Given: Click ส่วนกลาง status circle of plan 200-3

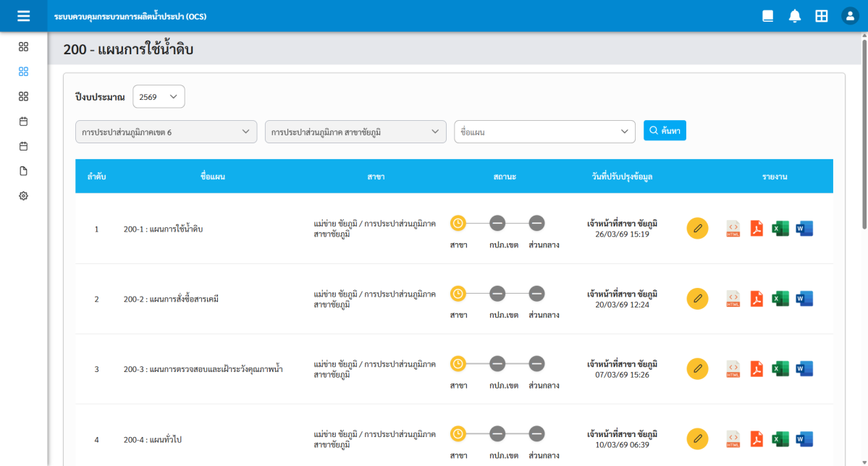Looking at the screenshot, I should (536, 364).
